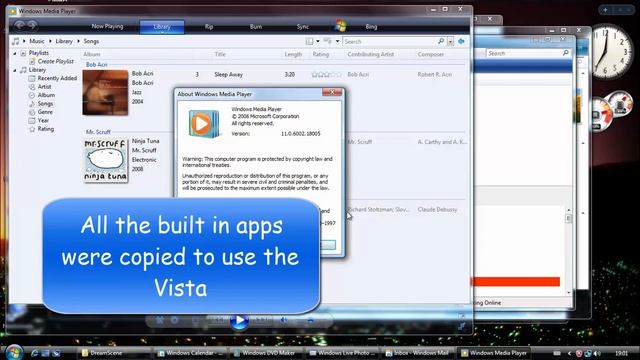Collapse the Playlists tree node
Viewport: 640px width, 360px height.
[15, 53]
